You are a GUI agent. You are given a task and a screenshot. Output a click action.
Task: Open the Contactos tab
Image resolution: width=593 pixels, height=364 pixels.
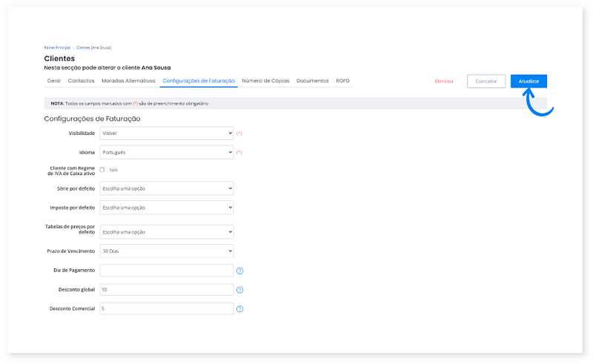tap(81, 80)
